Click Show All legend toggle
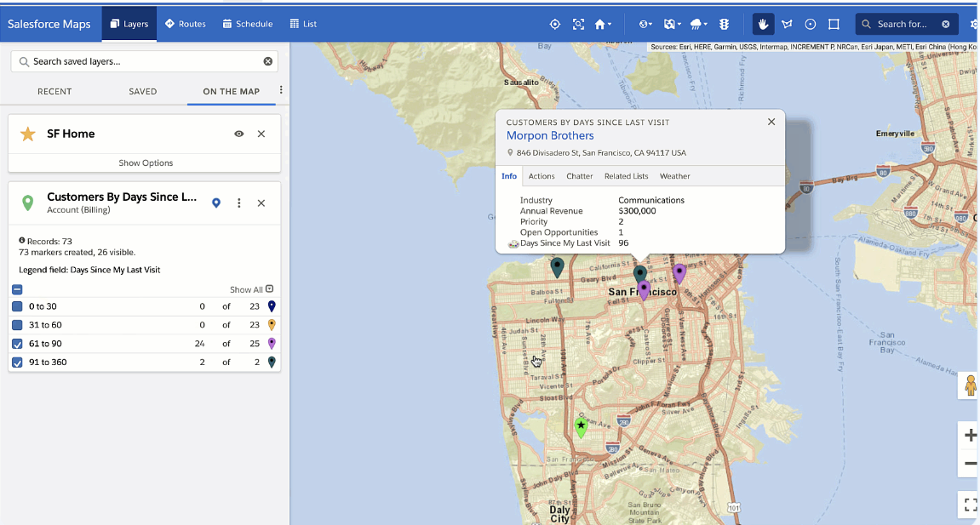 click(x=251, y=289)
